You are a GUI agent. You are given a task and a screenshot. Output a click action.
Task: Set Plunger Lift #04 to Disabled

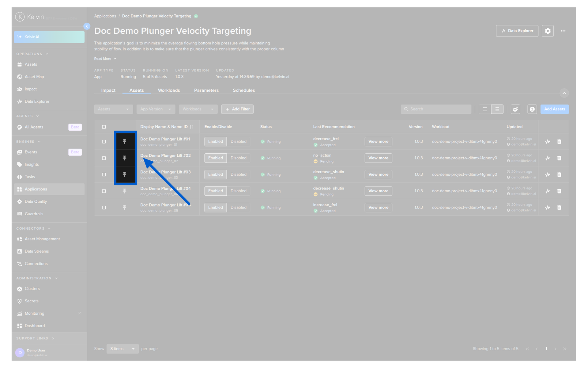pyautogui.click(x=238, y=191)
